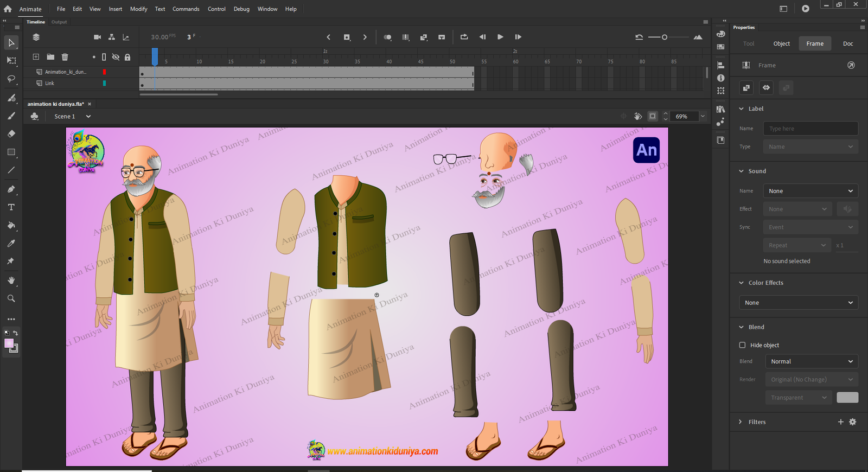Select the Paint Bucket tool
Screen dimensions: 868x472
coord(11,225)
